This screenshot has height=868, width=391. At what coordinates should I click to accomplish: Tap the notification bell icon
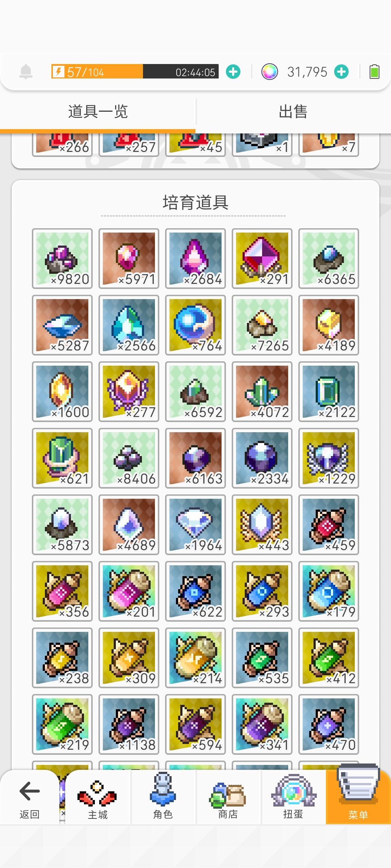click(x=26, y=72)
